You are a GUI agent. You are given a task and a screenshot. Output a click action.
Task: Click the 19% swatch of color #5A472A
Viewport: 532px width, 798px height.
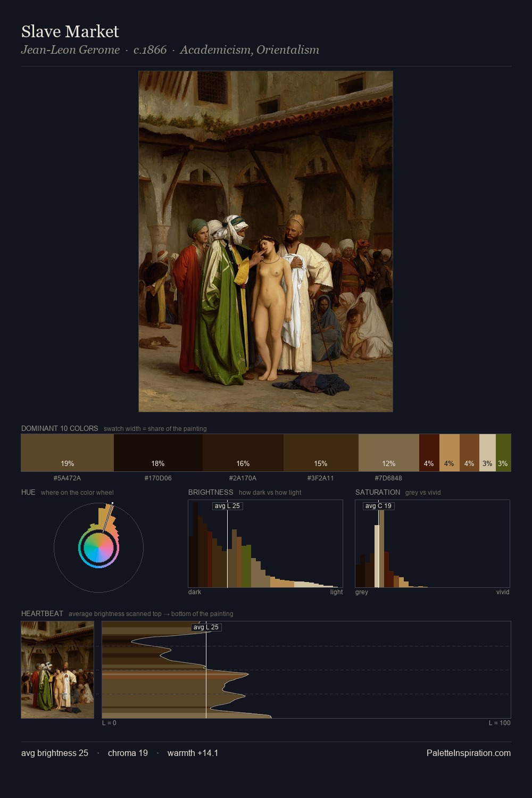pos(68,453)
